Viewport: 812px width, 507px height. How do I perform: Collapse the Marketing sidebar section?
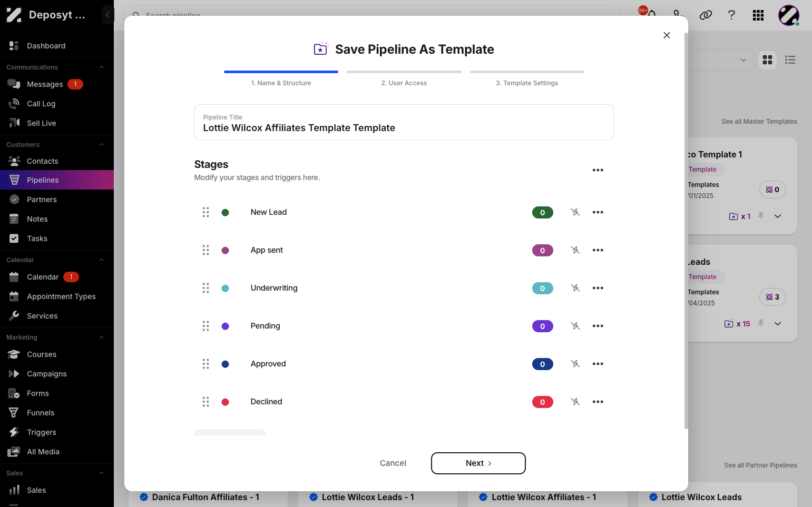pos(102,337)
